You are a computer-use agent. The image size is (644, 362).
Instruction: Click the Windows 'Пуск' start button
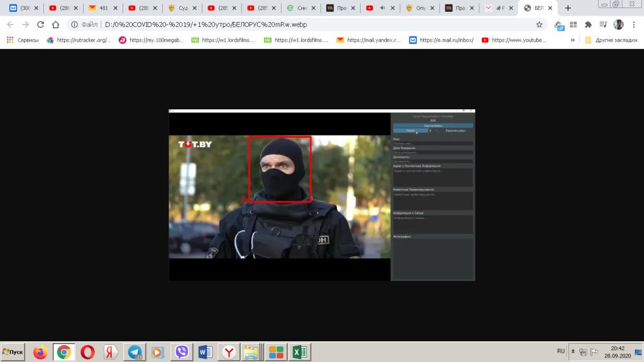point(13,352)
